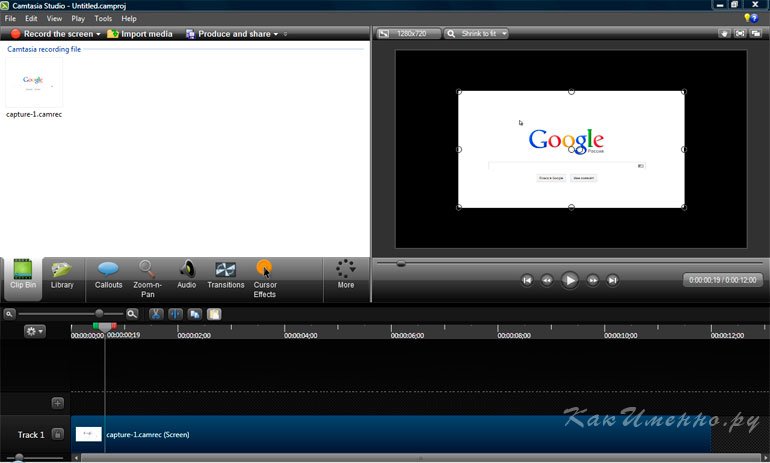Click timeline zoom out magnifier
Image resolution: width=770 pixels, height=463 pixels.
click(x=9, y=314)
